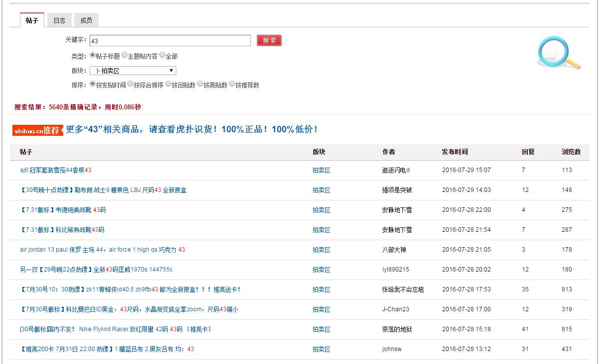
Task: Click the red 搜索 button
Action: coord(269,40)
